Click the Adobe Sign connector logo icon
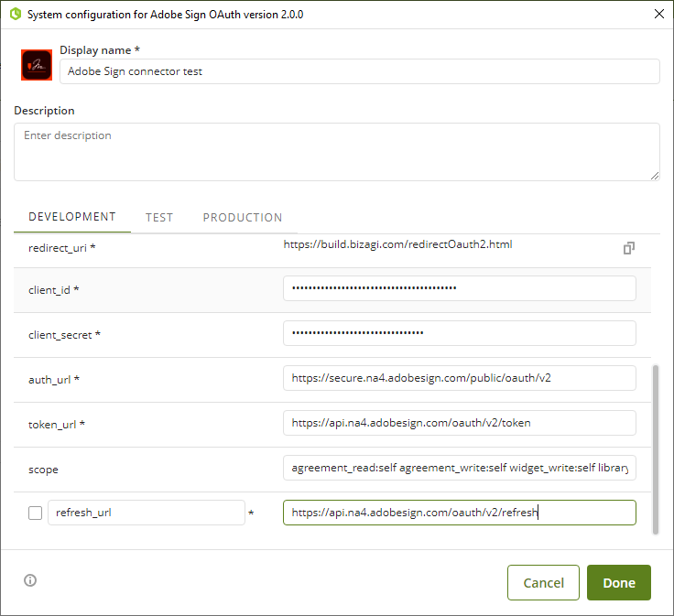The width and height of the screenshot is (674, 616). tap(37, 65)
